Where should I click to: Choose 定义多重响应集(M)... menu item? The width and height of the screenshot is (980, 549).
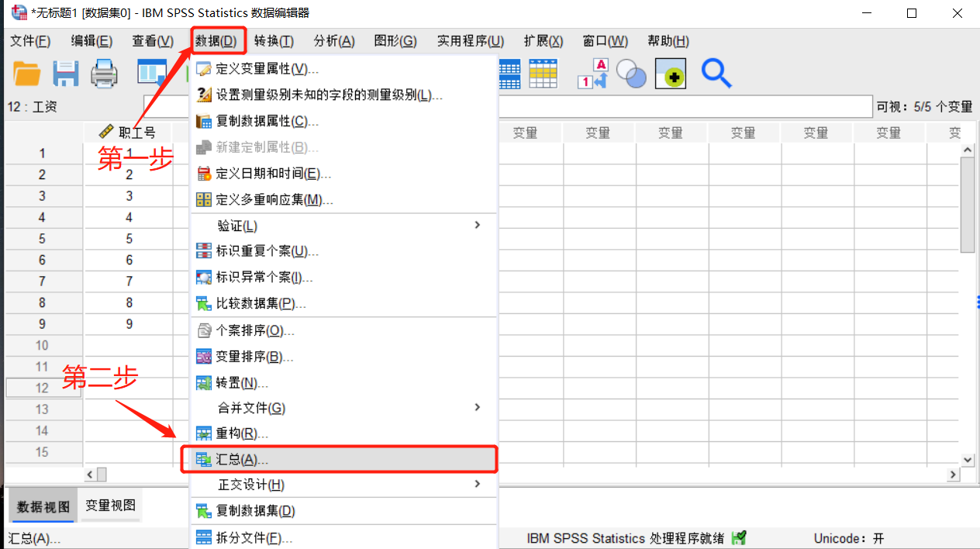pos(343,199)
